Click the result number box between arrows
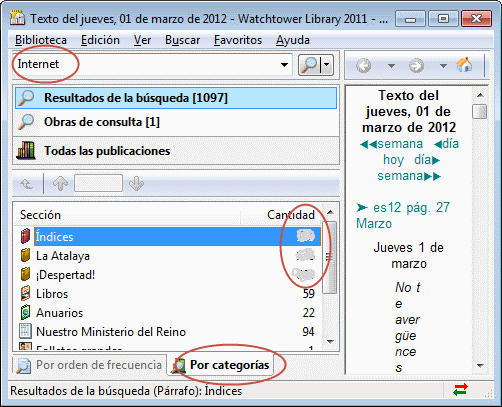The width and height of the screenshot is (502, 407). point(98,183)
